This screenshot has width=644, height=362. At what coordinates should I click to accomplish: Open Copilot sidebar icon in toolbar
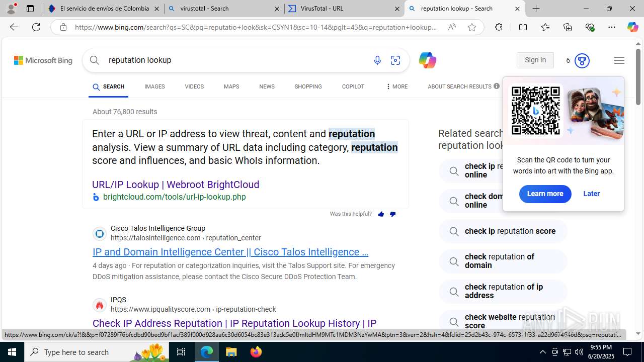point(632,27)
